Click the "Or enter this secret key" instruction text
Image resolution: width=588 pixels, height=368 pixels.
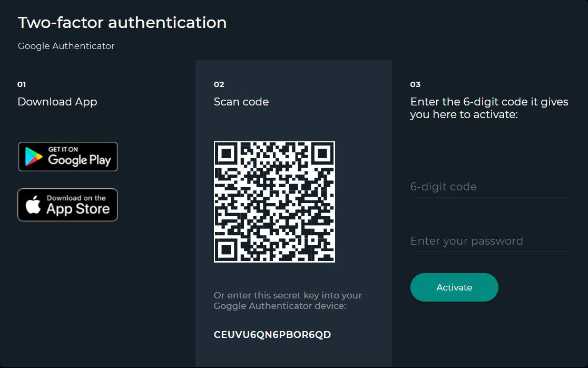tap(288, 301)
